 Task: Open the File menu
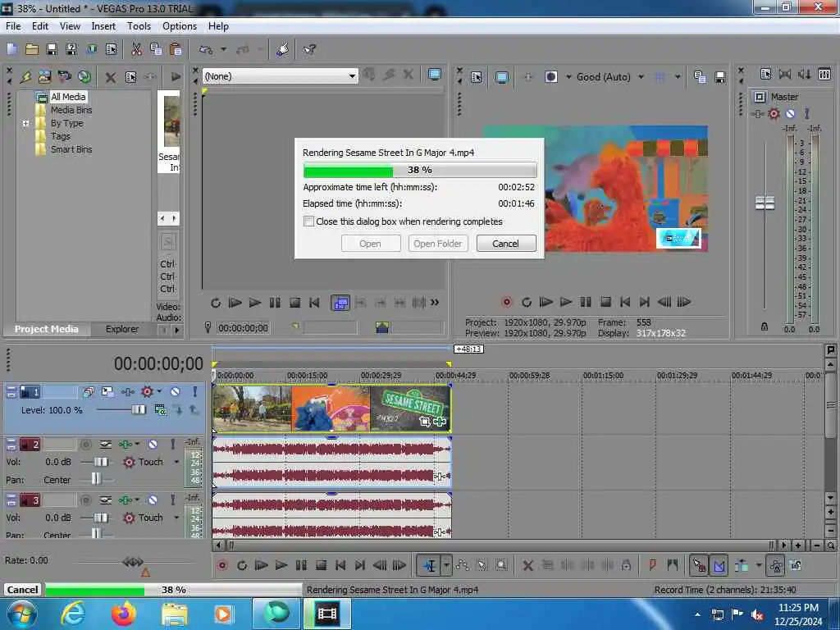click(x=13, y=25)
